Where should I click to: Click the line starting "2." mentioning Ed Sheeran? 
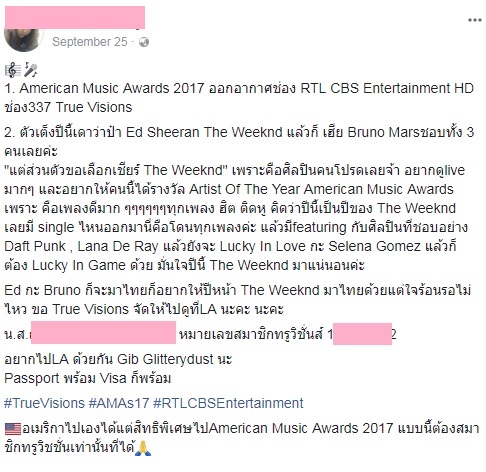pyautogui.click(x=239, y=132)
